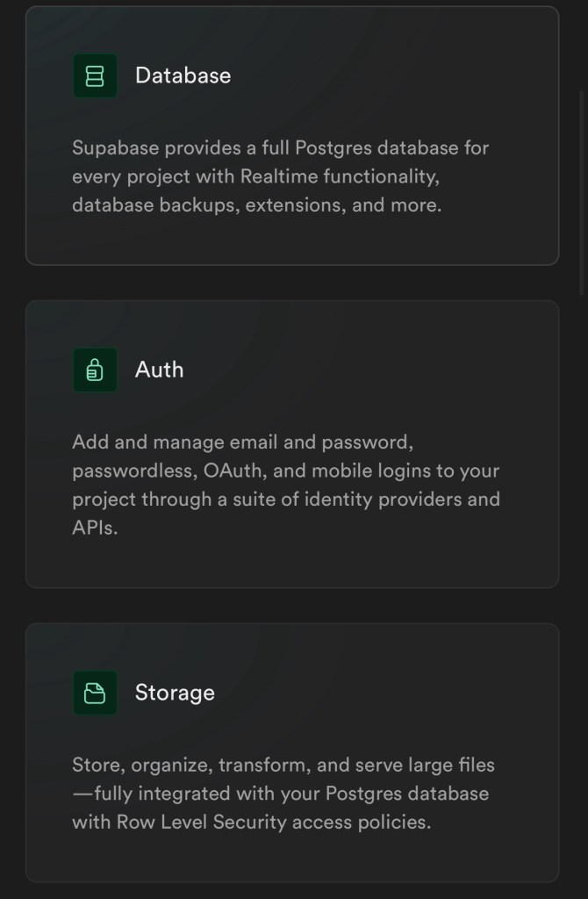The height and width of the screenshot is (899, 588).
Task: Click the Supabase Postgres database description text
Action: tap(279, 176)
